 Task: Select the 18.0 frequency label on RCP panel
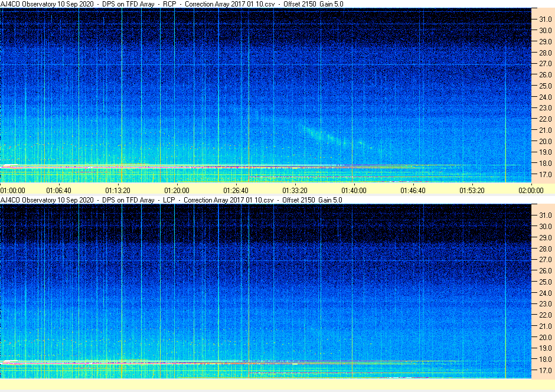click(546, 164)
